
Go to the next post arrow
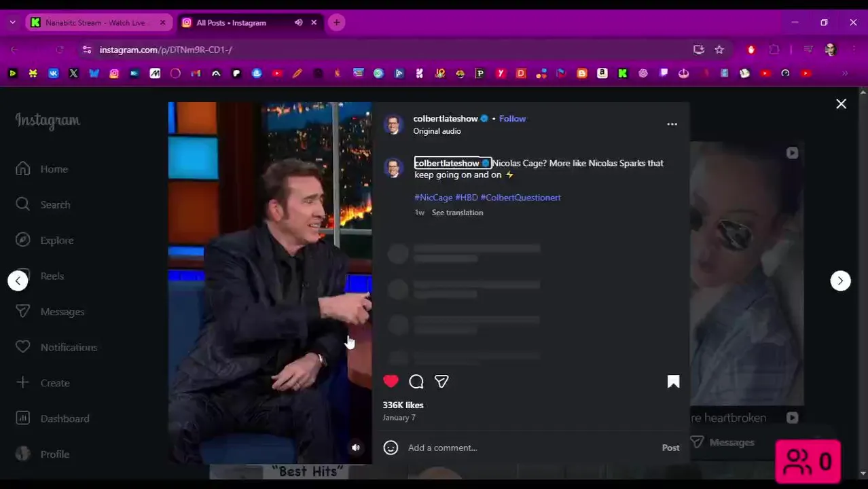pyautogui.click(x=840, y=280)
